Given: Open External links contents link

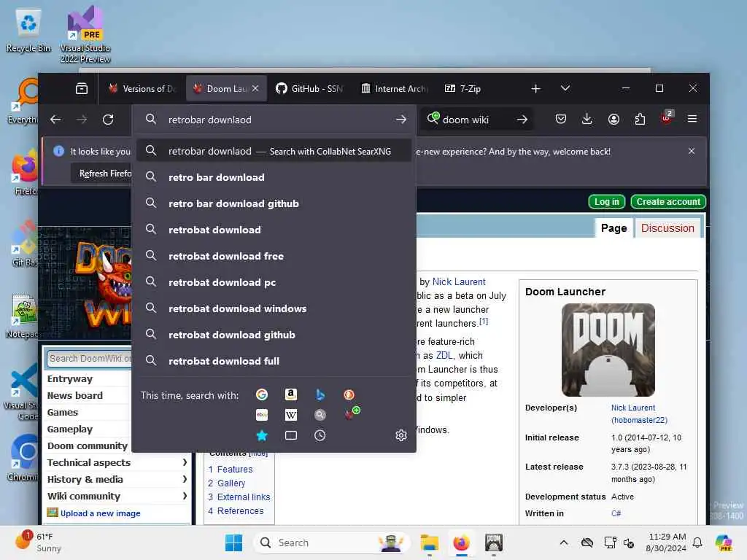Looking at the screenshot, I should click(x=244, y=497).
